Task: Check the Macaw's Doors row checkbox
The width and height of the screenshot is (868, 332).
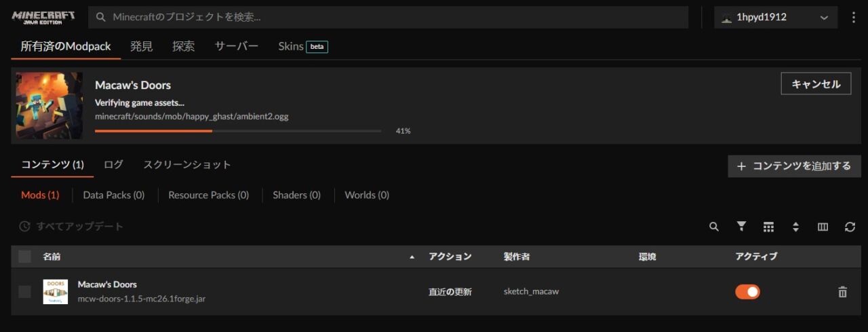Action: tap(24, 292)
